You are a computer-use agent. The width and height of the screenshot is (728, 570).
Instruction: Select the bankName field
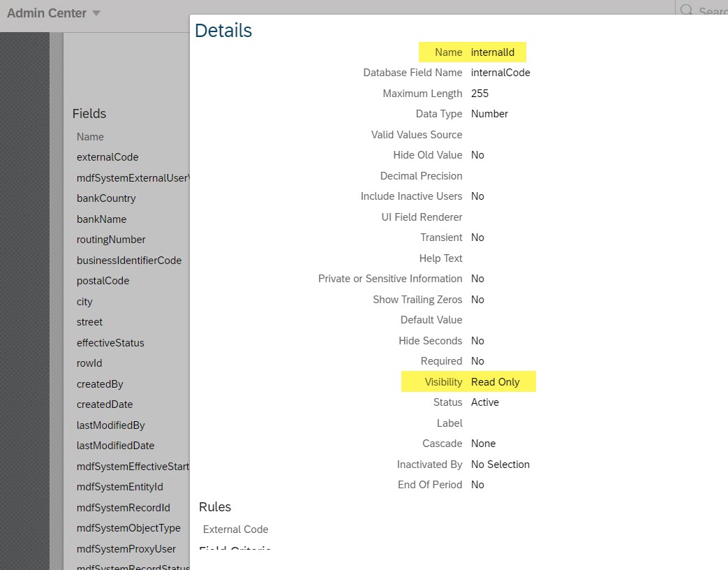point(102,219)
